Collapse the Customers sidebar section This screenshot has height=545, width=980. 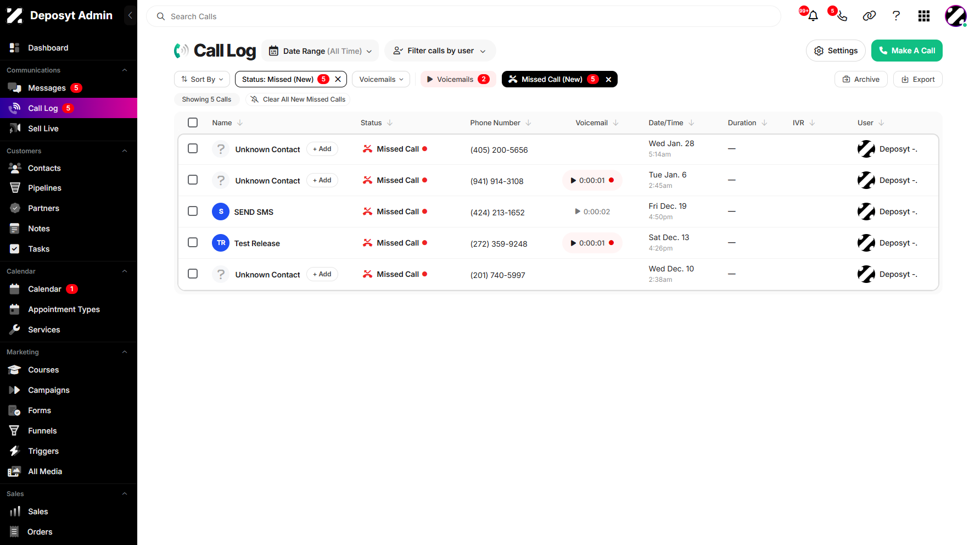click(x=125, y=151)
